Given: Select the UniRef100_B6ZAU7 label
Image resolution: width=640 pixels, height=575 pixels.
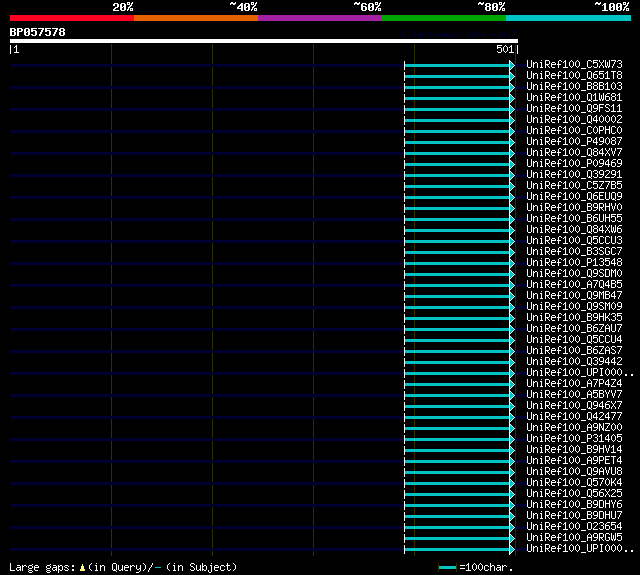Looking at the screenshot, I should tap(574, 329).
